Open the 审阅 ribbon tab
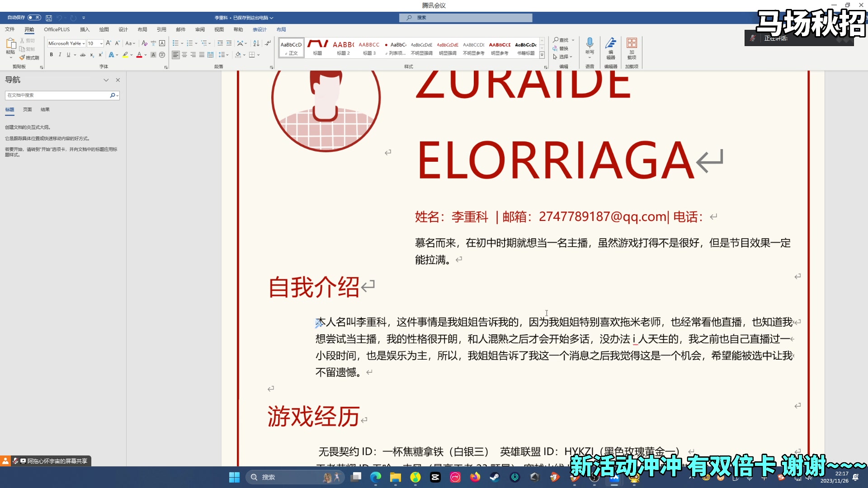 pos(200,29)
